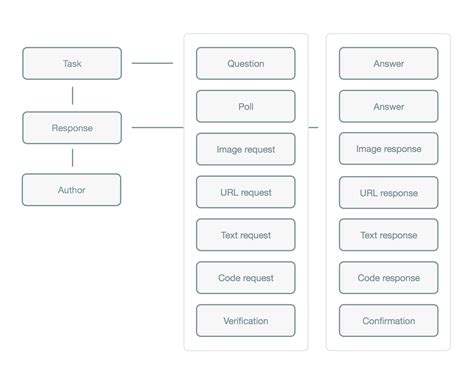Click the Code request box

(x=246, y=278)
